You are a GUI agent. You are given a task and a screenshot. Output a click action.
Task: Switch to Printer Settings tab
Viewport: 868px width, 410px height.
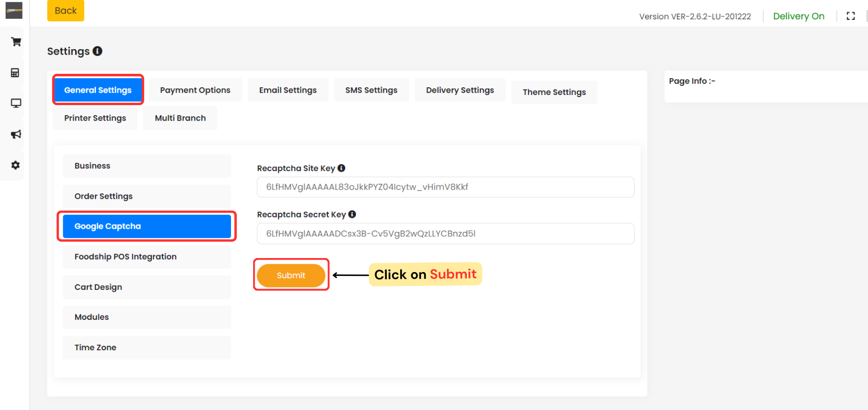[95, 118]
